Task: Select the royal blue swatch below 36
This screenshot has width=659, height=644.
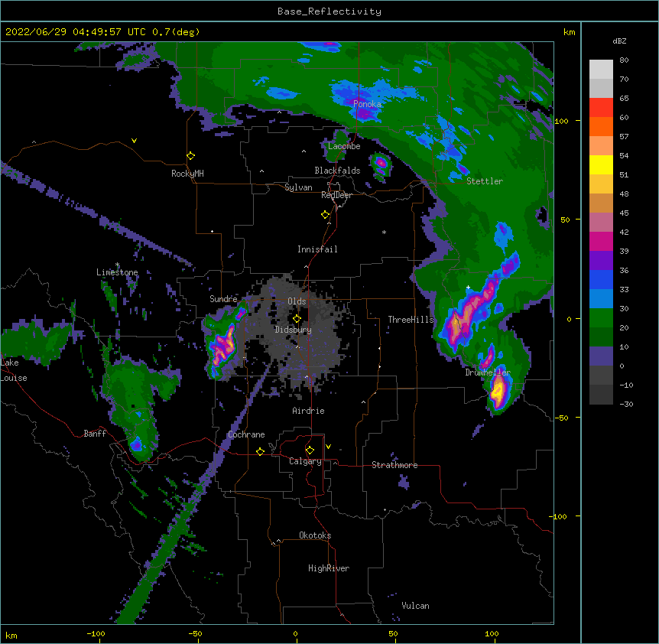Action: [x=601, y=279]
